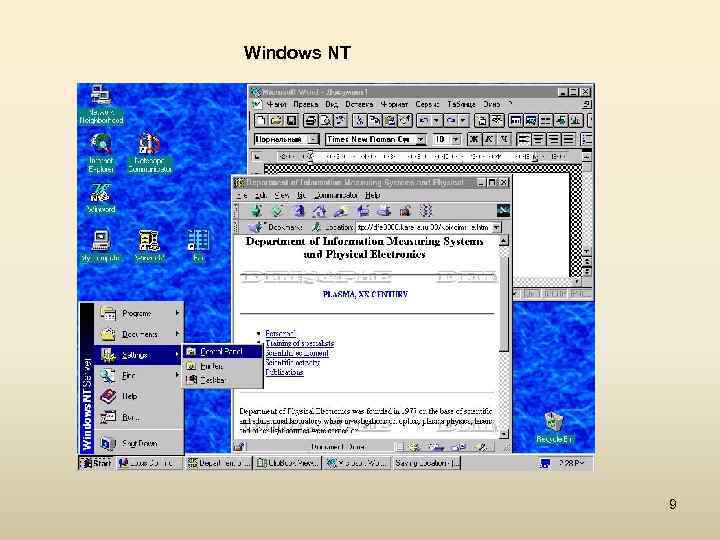720x540 pixels.
Task: Enable left text alignment in Word
Action: (x=523, y=139)
